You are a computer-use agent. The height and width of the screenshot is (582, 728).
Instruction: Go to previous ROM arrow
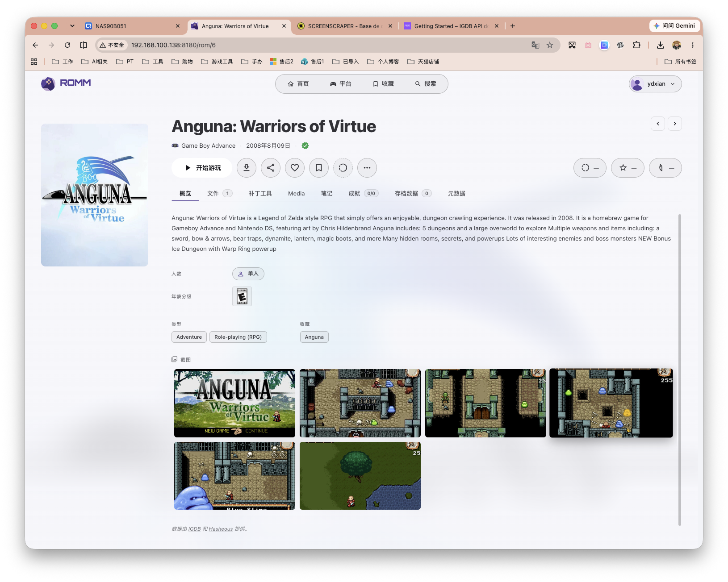point(658,124)
